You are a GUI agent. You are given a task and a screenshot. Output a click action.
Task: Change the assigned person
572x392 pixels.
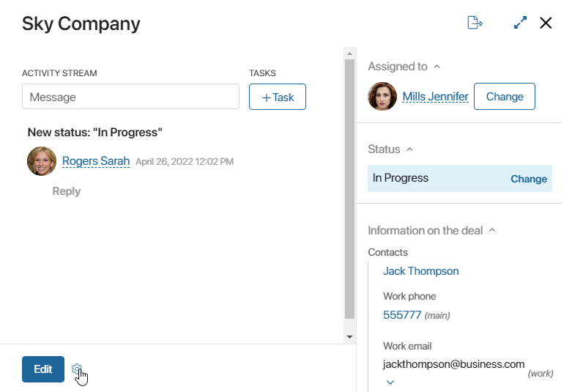coord(504,97)
